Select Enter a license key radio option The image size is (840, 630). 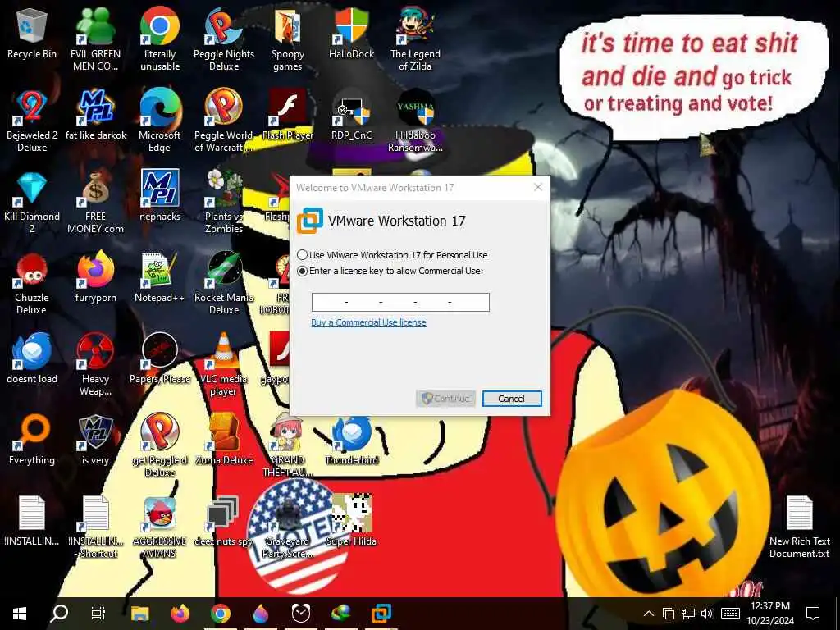[x=302, y=271]
